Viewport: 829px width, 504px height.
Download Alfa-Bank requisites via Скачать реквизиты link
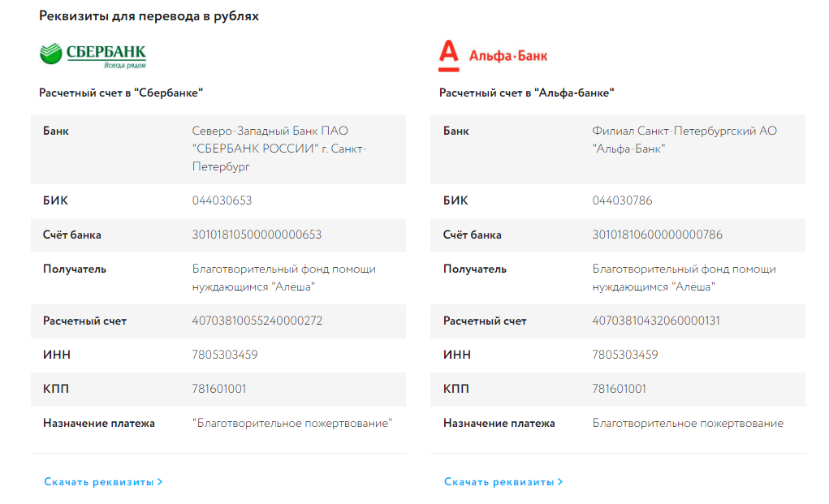(x=499, y=482)
